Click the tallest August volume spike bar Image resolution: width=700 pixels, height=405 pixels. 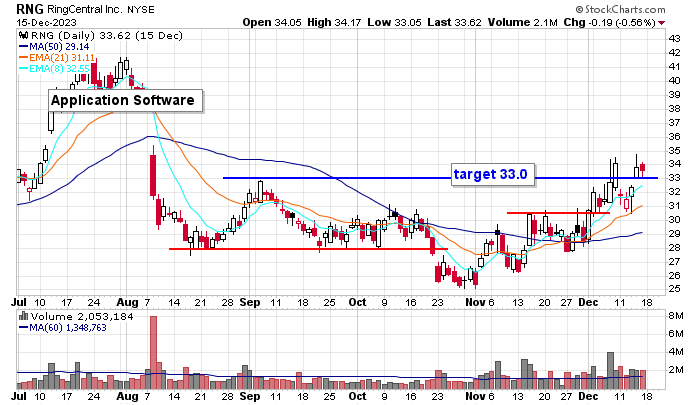[x=153, y=352]
